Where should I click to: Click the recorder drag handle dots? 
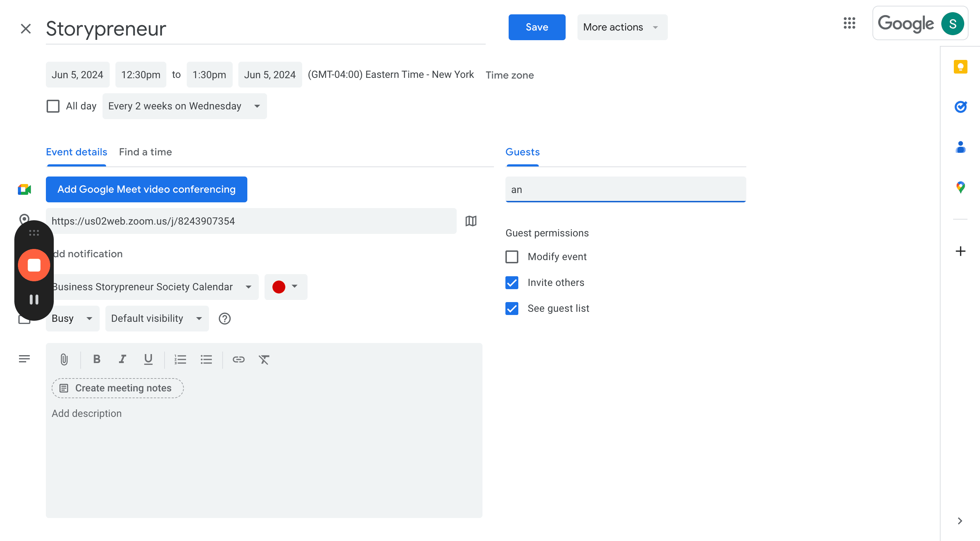tap(34, 232)
